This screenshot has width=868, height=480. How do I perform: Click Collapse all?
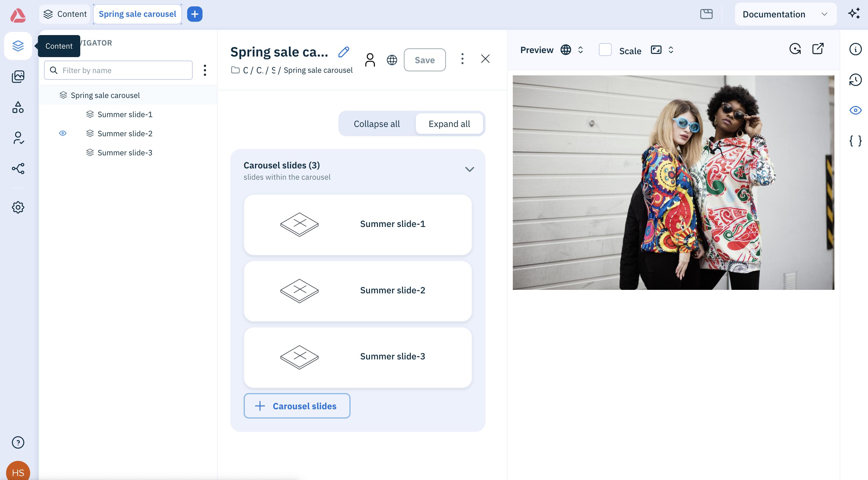click(377, 124)
